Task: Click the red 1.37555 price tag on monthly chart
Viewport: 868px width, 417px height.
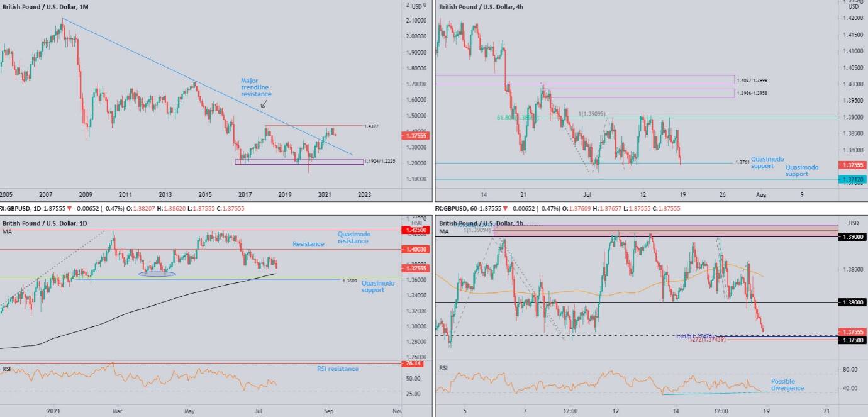Action: tap(415, 135)
